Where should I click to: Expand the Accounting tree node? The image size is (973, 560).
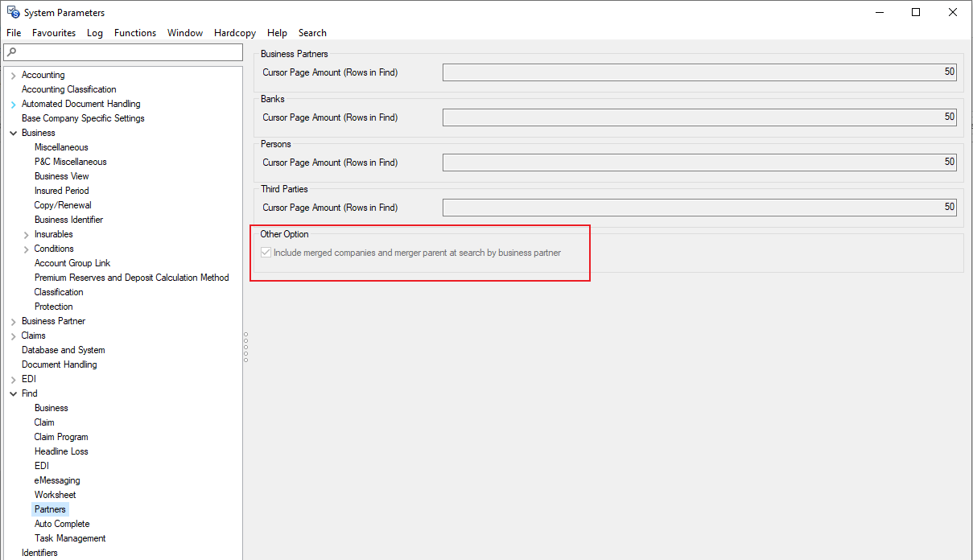(x=13, y=75)
